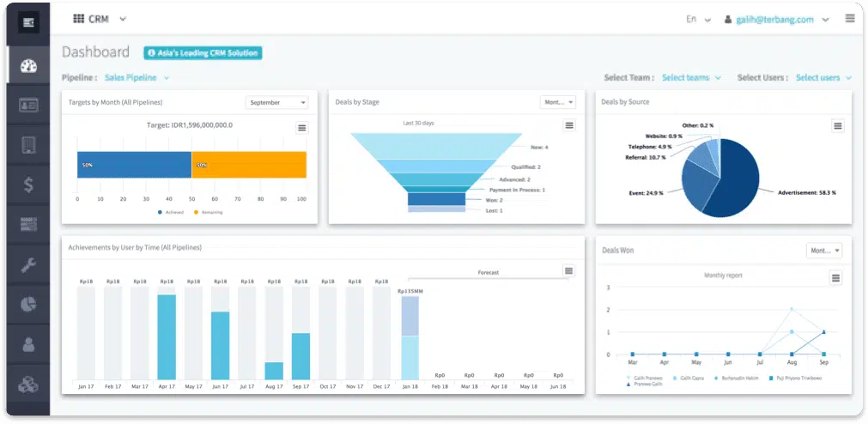Image resolution: width=868 pixels, height=424 pixels.
Task: Click the Aug data point at value 2
Action: 792,309
